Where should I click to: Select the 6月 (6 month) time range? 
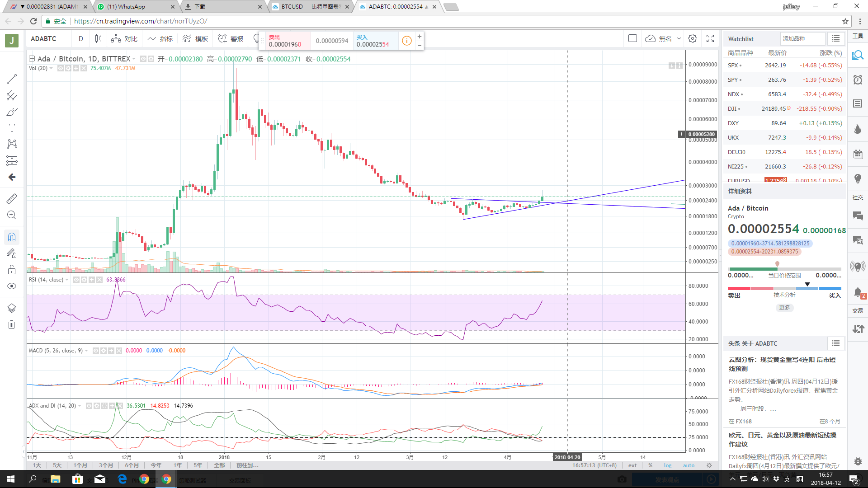click(x=132, y=465)
